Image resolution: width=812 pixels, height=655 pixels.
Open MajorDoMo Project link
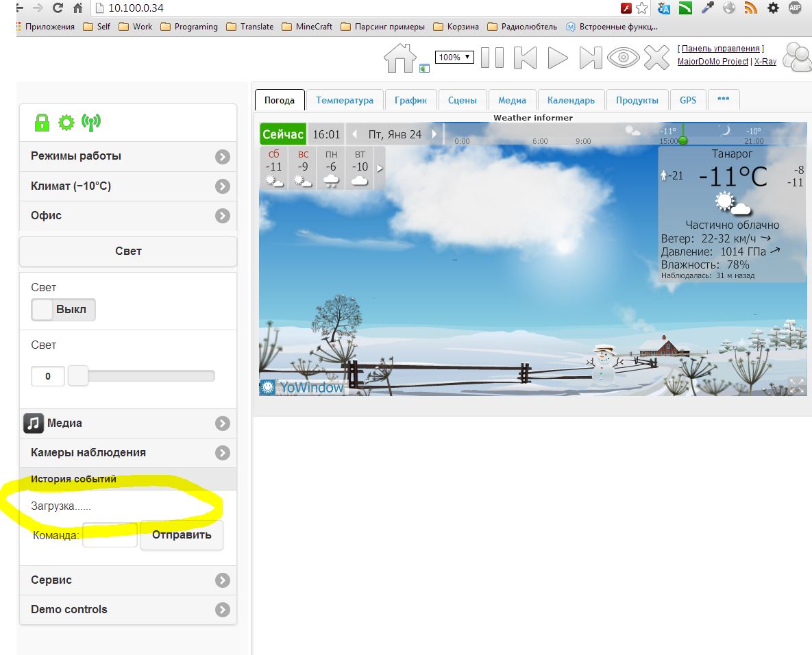713,61
